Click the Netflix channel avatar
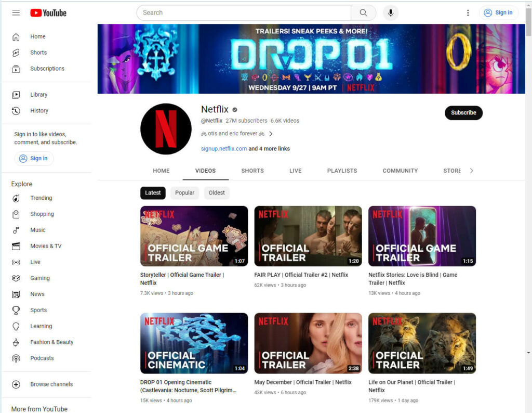This screenshot has height=413, width=532. 166,128
